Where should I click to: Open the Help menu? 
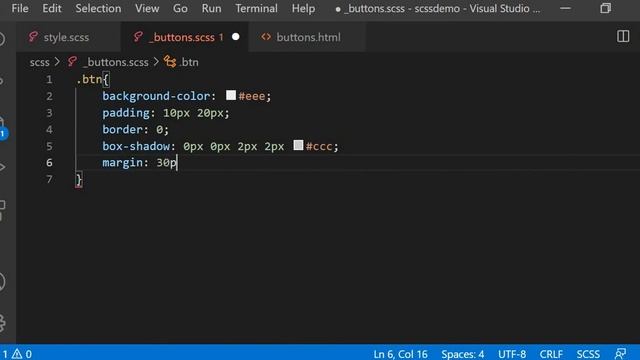(303, 8)
